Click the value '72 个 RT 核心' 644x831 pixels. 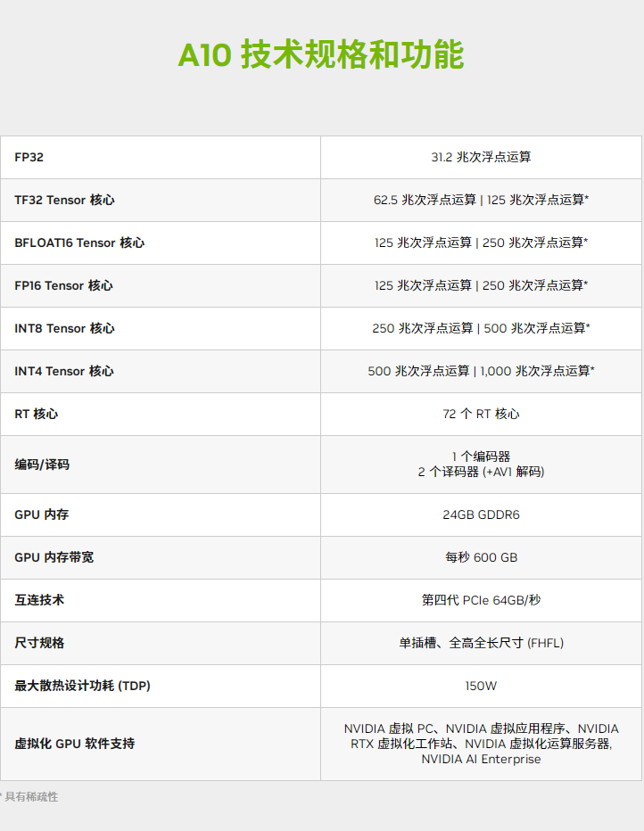(481, 415)
